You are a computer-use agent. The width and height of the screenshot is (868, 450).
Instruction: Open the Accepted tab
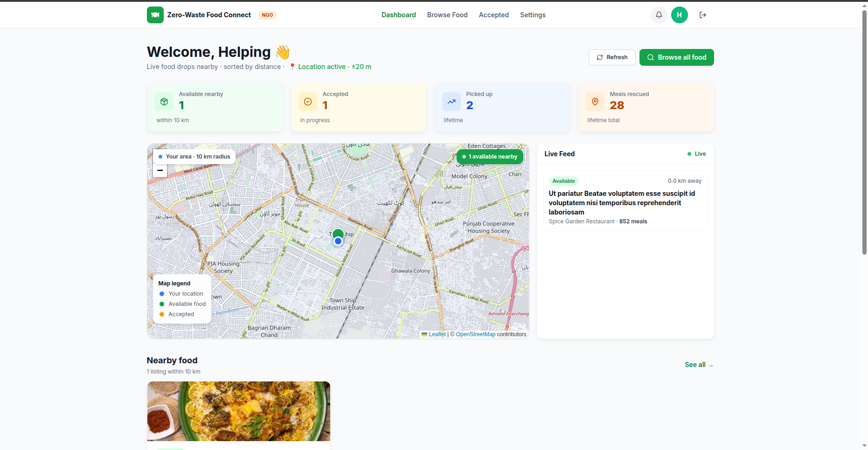(494, 15)
